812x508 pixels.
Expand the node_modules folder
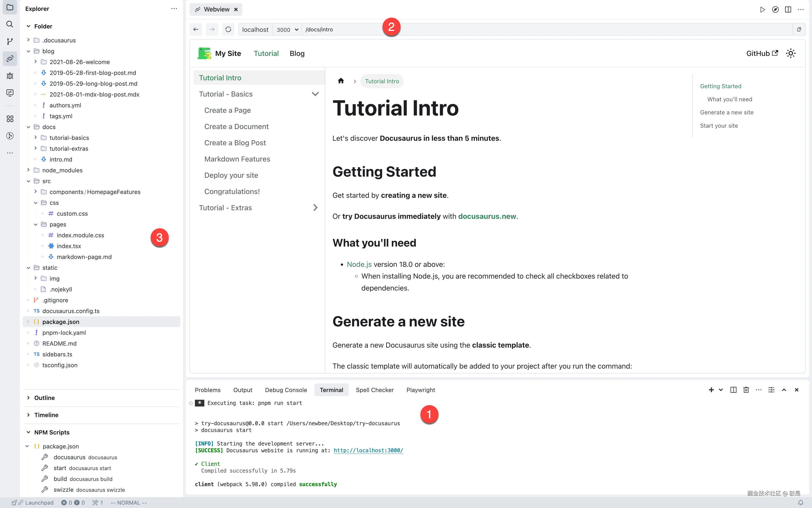[62, 170]
